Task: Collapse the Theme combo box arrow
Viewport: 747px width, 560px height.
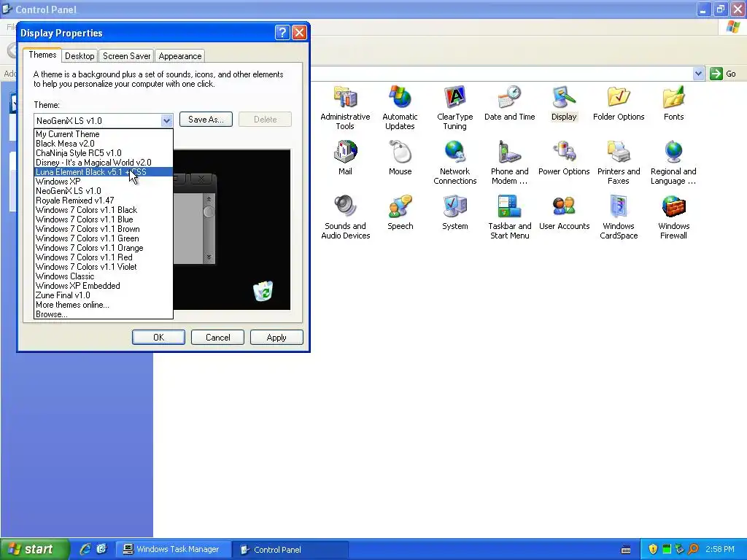Action: pos(166,120)
